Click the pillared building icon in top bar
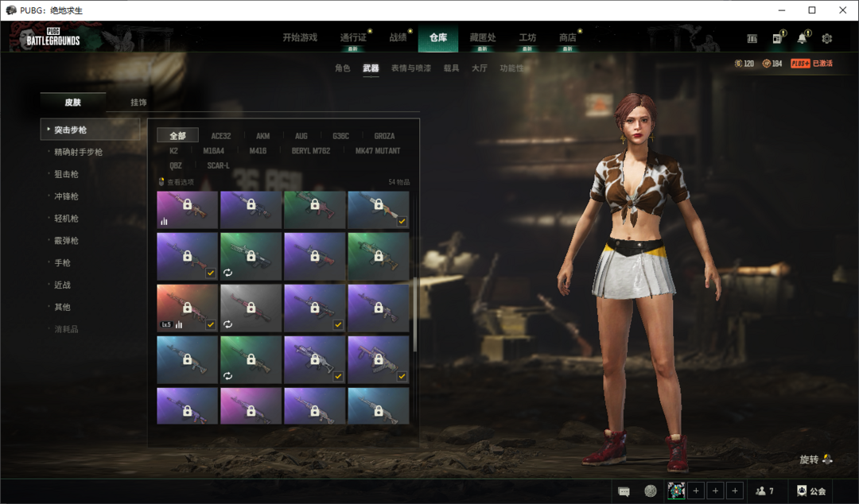The image size is (859, 504). 752,38
